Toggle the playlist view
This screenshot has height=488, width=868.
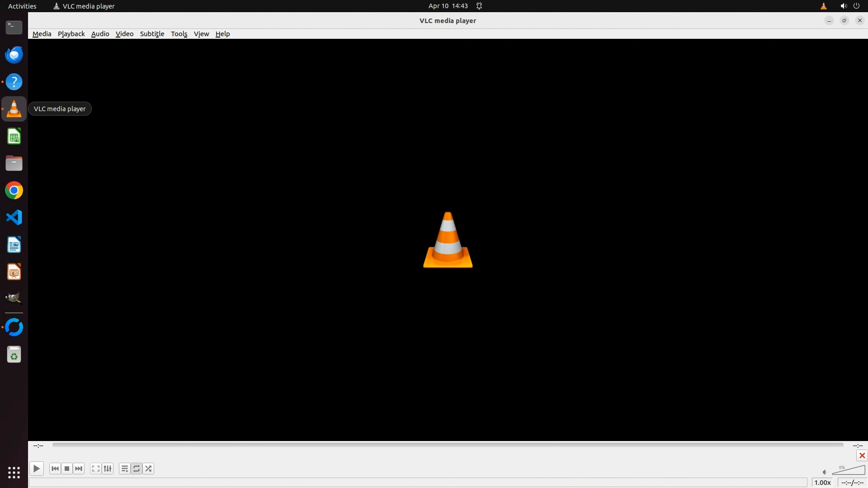coord(124,469)
